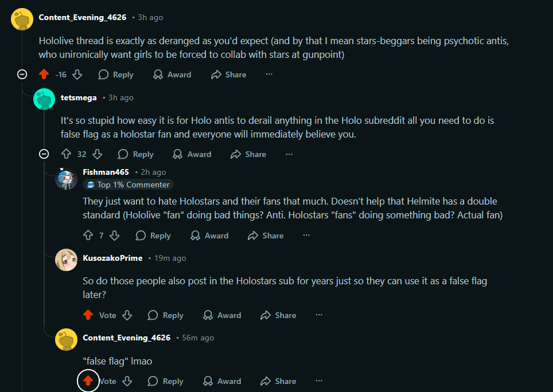The image size is (553, 392).
Task: Remove upvote on top -16 comment
Action: click(x=44, y=75)
